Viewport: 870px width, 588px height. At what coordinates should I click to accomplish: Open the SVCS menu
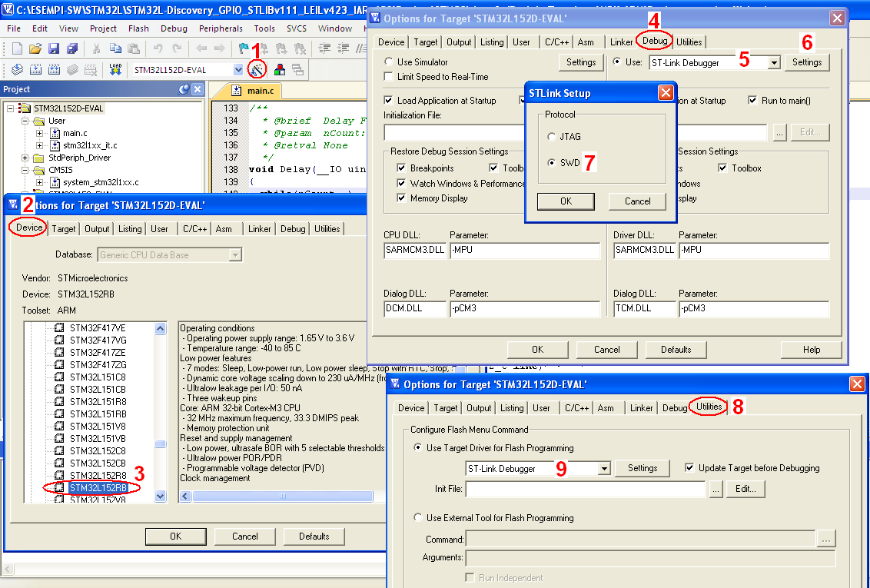coord(297,28)
